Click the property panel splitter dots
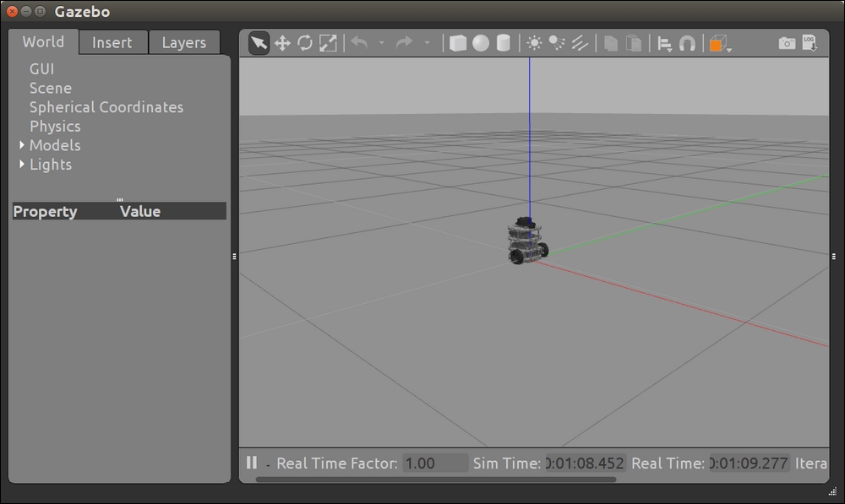Screen dimensions: 845x504 tap(120, 199)
